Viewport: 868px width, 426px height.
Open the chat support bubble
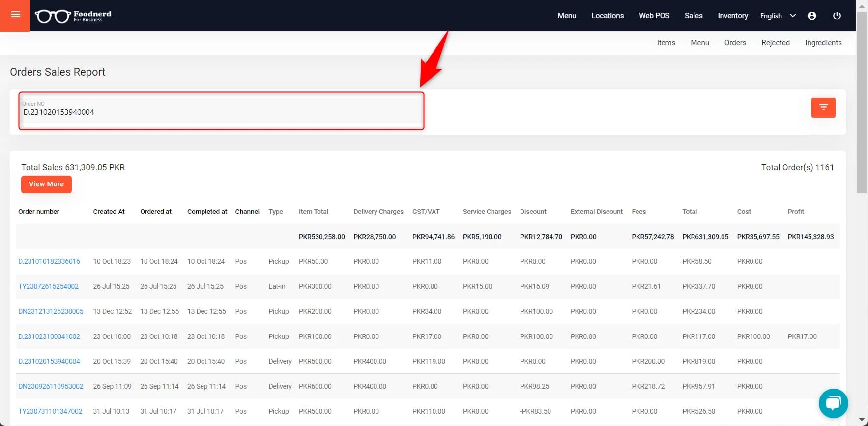(x=833, y=403)
